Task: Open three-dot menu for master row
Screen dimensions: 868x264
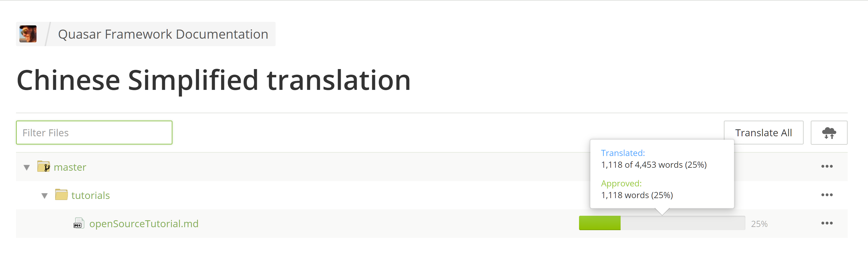Action: (x=827, y=166)
